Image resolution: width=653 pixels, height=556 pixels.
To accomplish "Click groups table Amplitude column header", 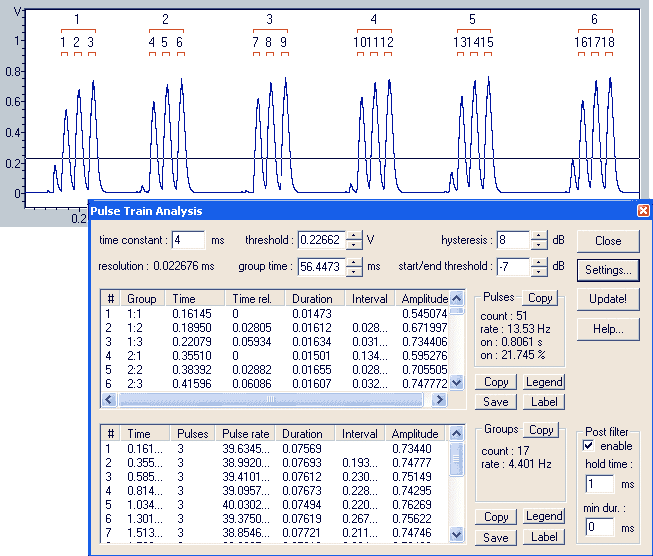I will [x=415, y=434].
